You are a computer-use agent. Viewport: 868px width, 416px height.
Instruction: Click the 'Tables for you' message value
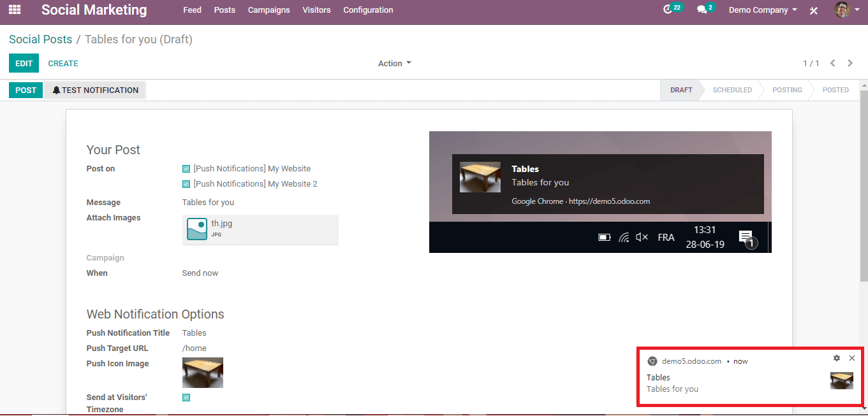click(208, 203)
